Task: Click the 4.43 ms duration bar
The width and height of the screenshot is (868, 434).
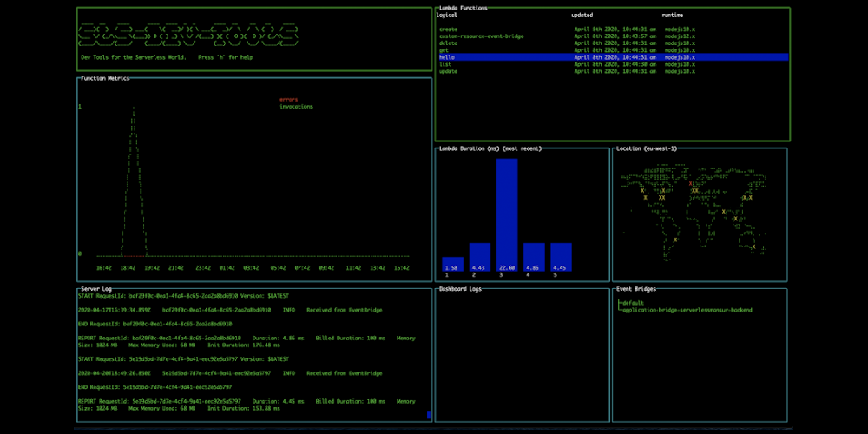Action: pyautogui.click(x=479, y=258)
